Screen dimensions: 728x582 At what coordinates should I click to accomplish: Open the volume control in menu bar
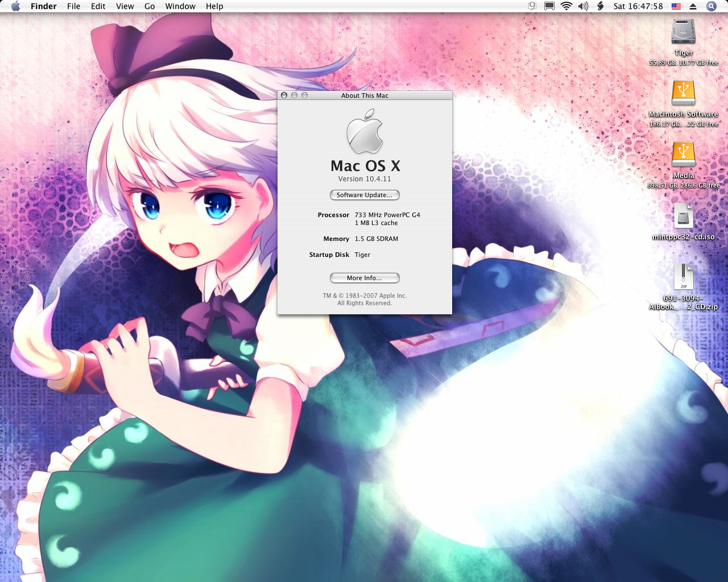pyautogui.click(x=583, y=6)
